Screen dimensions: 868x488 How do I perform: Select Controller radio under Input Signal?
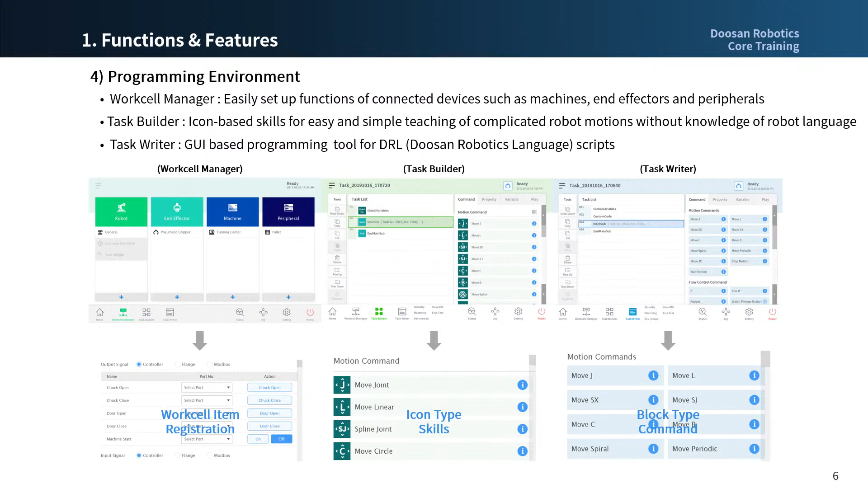pos(139,455)
